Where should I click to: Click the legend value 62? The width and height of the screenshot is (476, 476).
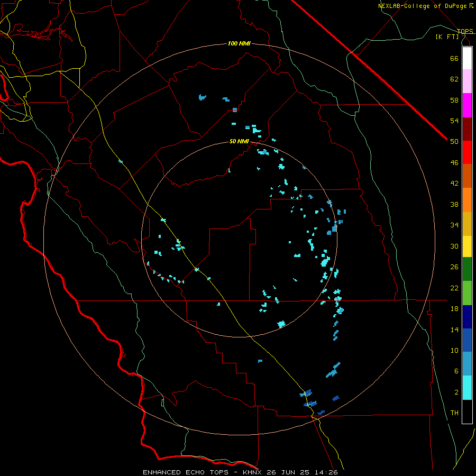point(454,79)
